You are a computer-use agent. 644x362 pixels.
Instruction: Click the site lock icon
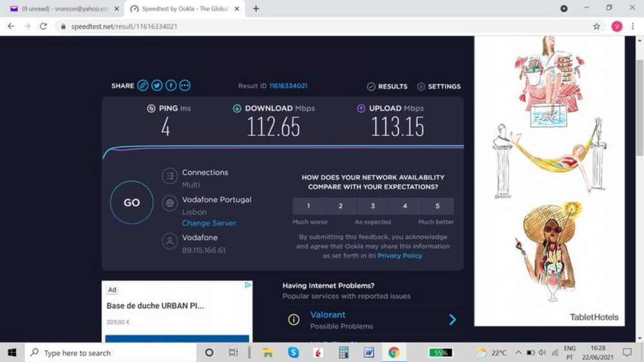point(63,26)
